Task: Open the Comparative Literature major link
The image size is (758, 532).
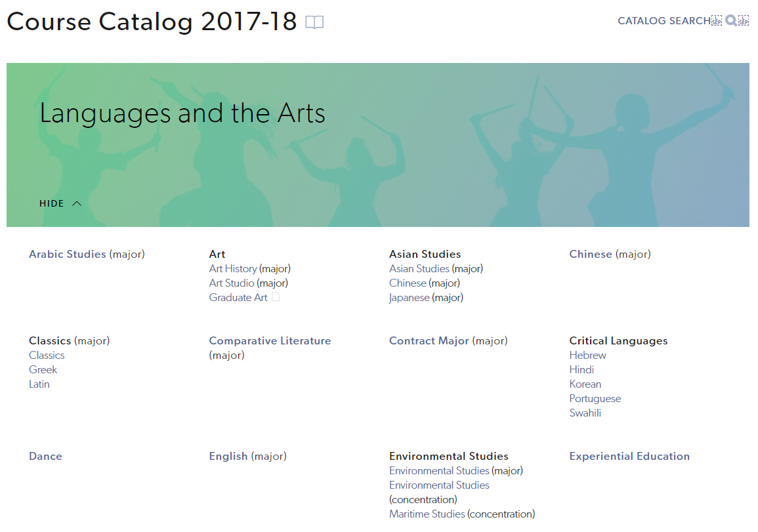Action: [270, 340]
